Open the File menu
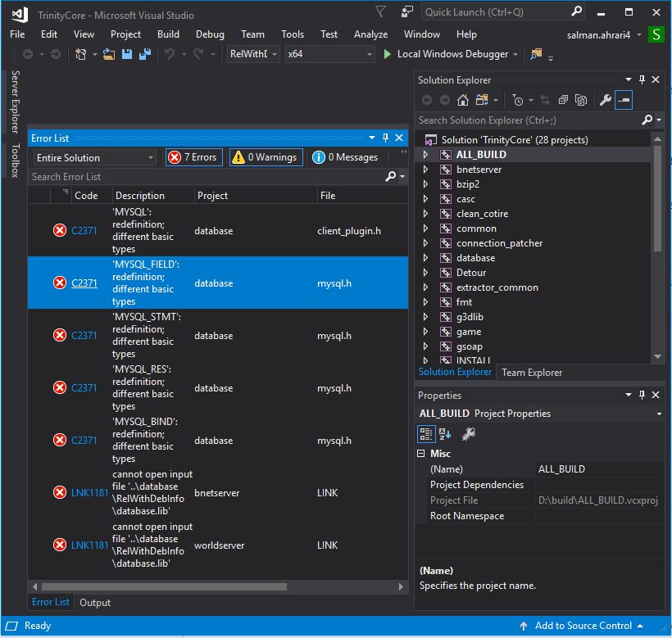The image size is (672, 638). (17, 34)
